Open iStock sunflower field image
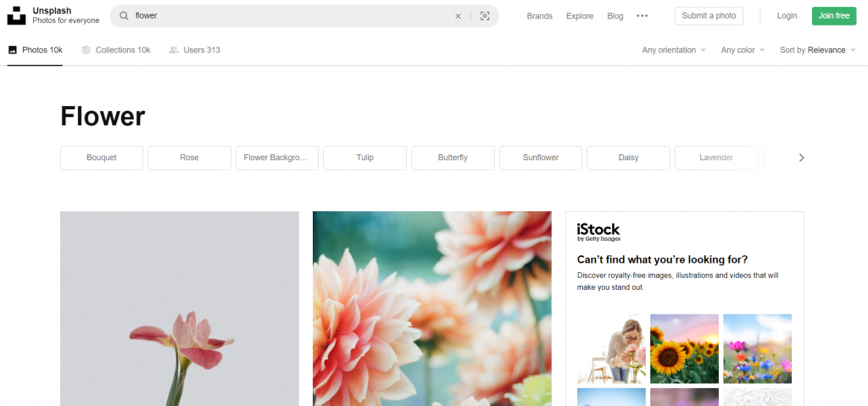The image size is (868, 406). coord(684,349)
